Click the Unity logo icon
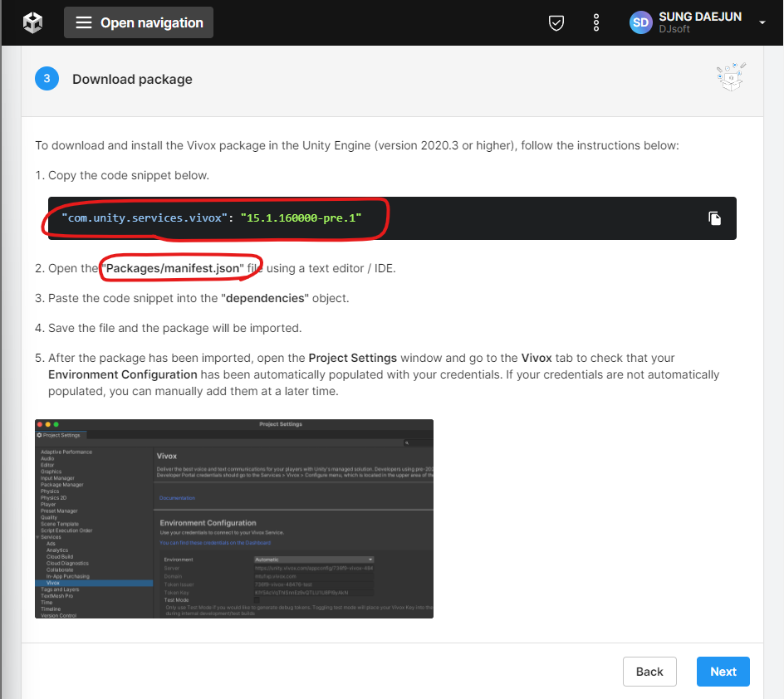The width and height of the screenshot is (784, 699). pyautogui.click(x=33, y=22)
